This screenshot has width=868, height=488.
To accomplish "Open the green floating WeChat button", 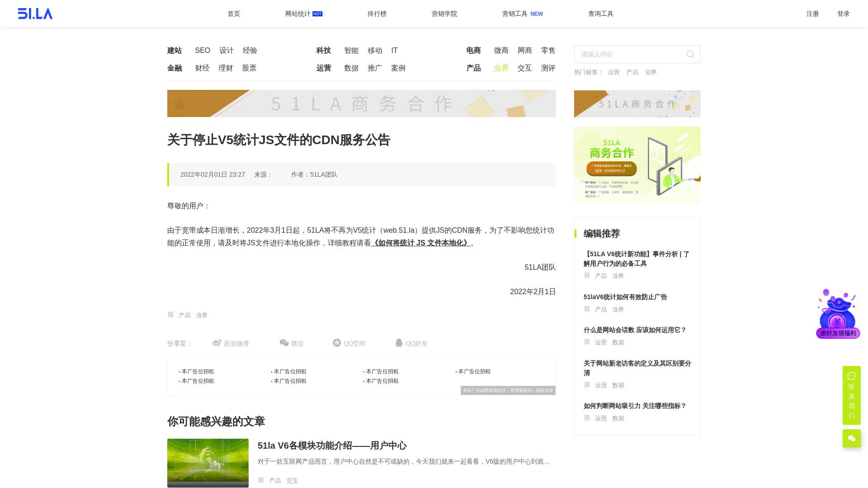I will pyautogui.click(x=852, y=438).
